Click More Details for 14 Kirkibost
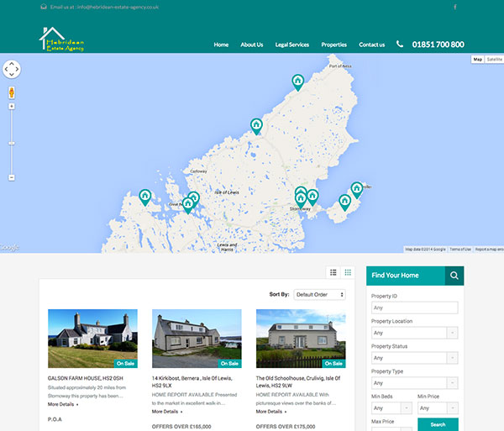Viewport: 504px width, 431px height. click(167, 412)
